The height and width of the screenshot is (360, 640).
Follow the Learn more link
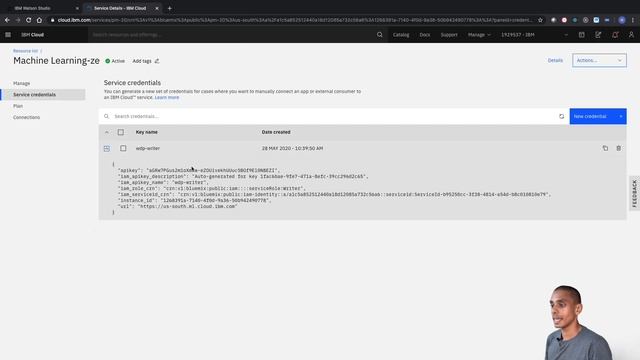(x=167, y=98)
